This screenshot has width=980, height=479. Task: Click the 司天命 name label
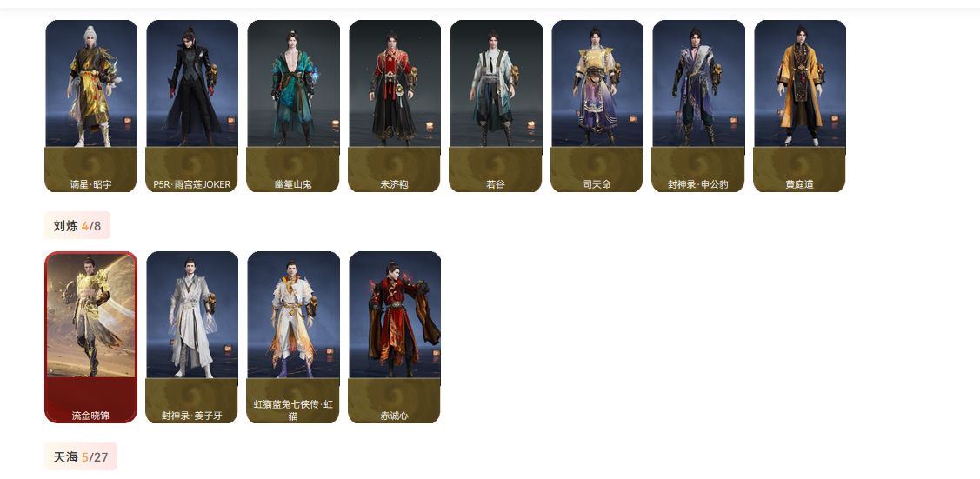click(x=597, y=184)
